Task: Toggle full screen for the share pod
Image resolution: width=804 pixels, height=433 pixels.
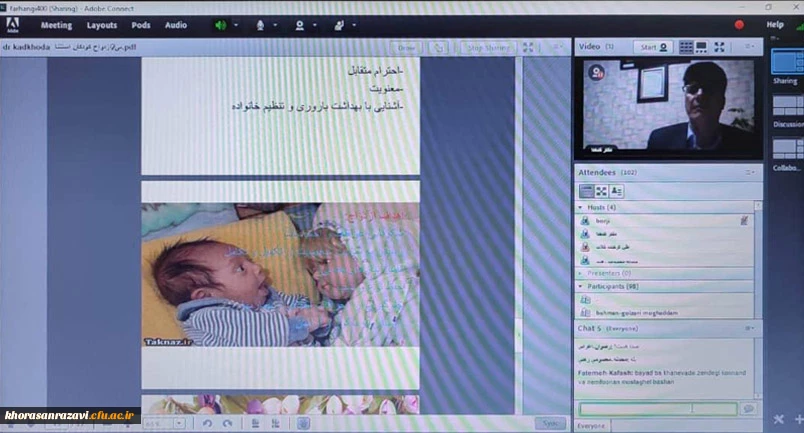Action: [x=528, y=47]
